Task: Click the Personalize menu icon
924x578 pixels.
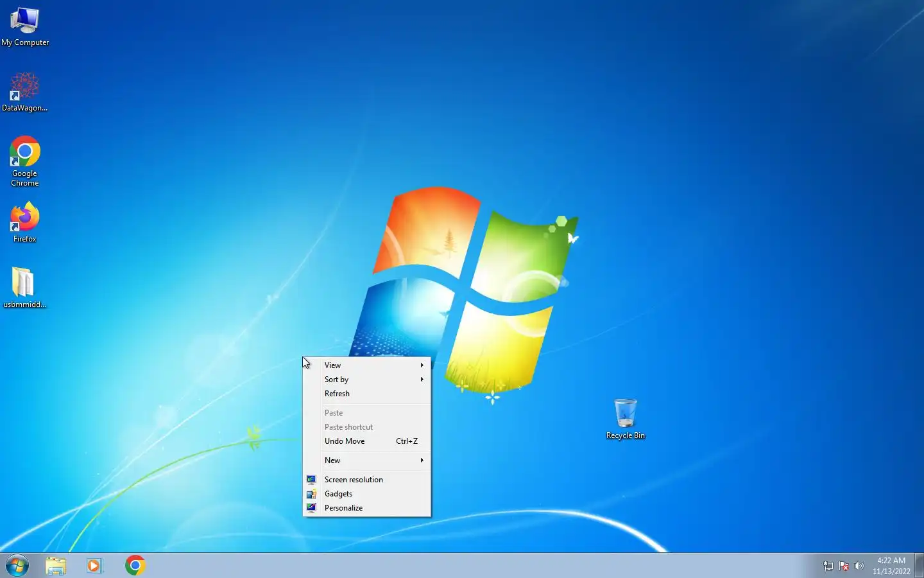Action: tap(311, 508)
